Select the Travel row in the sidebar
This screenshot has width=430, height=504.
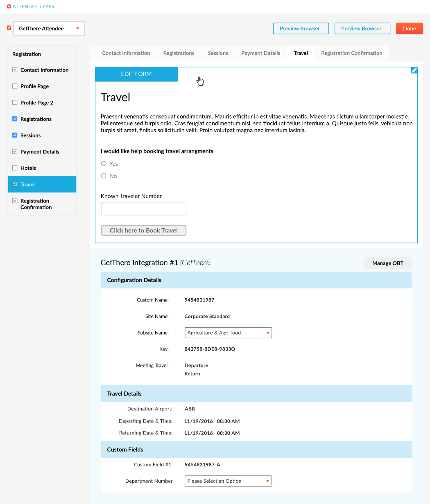coord(42,184)
